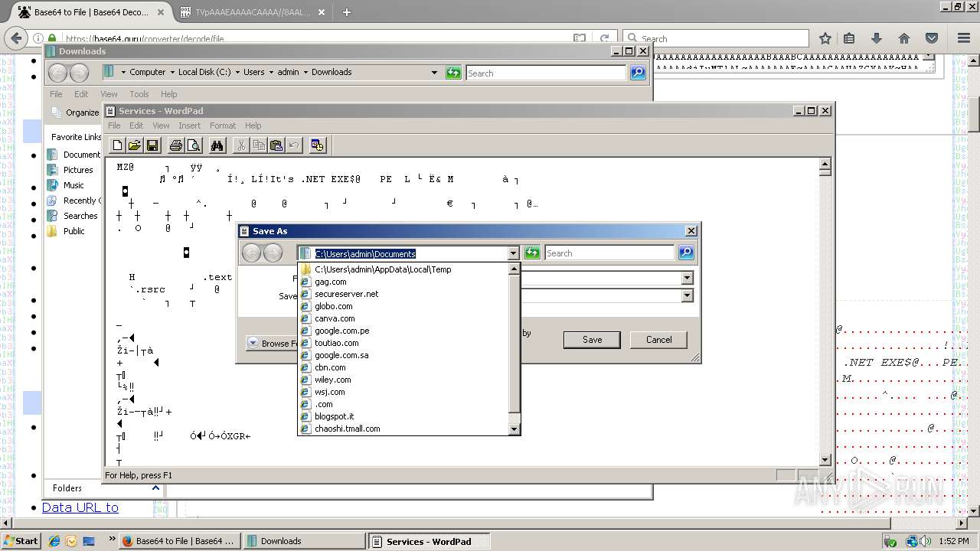
Task: Expand hidden quick launch icons chevron
Action: pos(113,539)
